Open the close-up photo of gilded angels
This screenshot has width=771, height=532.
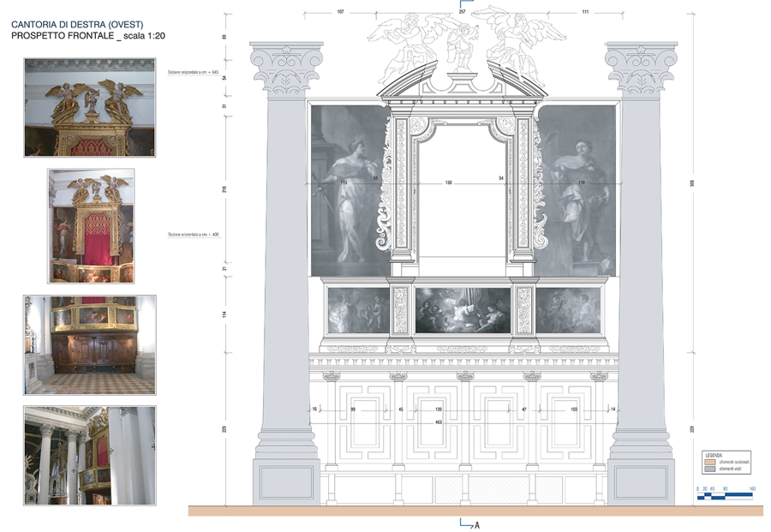[90, 108]
